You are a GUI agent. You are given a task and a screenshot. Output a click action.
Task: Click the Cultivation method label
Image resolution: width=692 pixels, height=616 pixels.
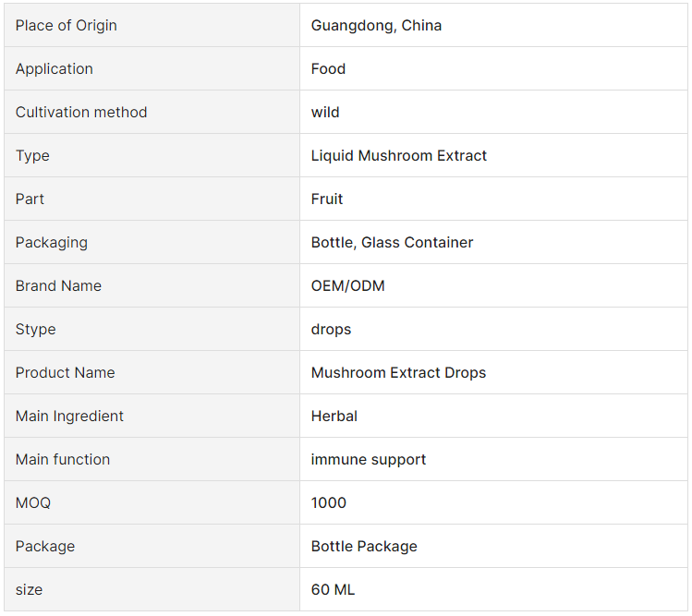pos(81,112)
